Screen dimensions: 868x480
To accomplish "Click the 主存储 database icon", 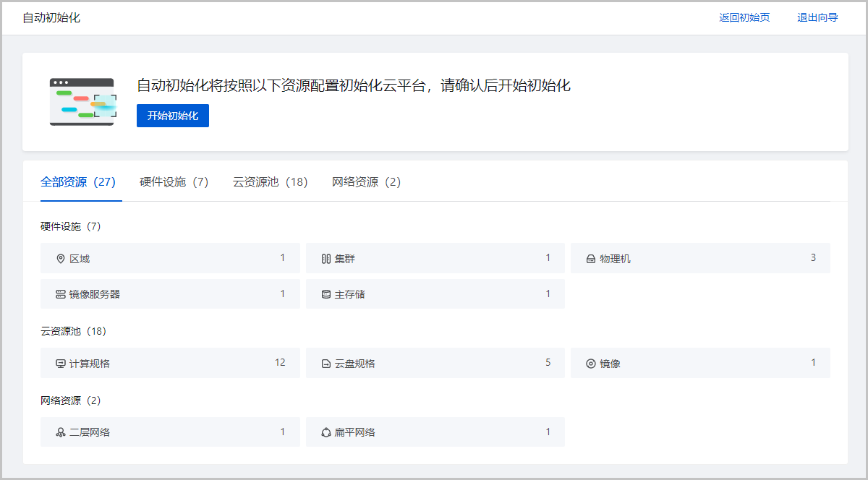I will [325, 294].
